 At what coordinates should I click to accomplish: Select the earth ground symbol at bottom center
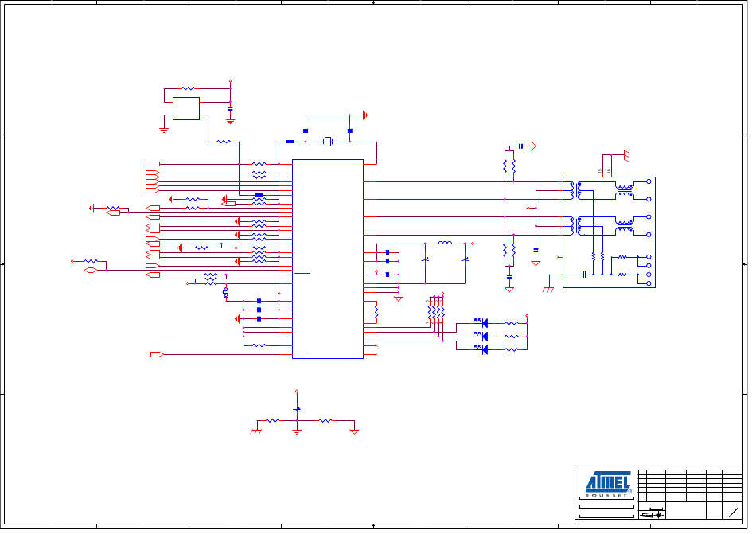pyautogui.click(x=297, y=431)
